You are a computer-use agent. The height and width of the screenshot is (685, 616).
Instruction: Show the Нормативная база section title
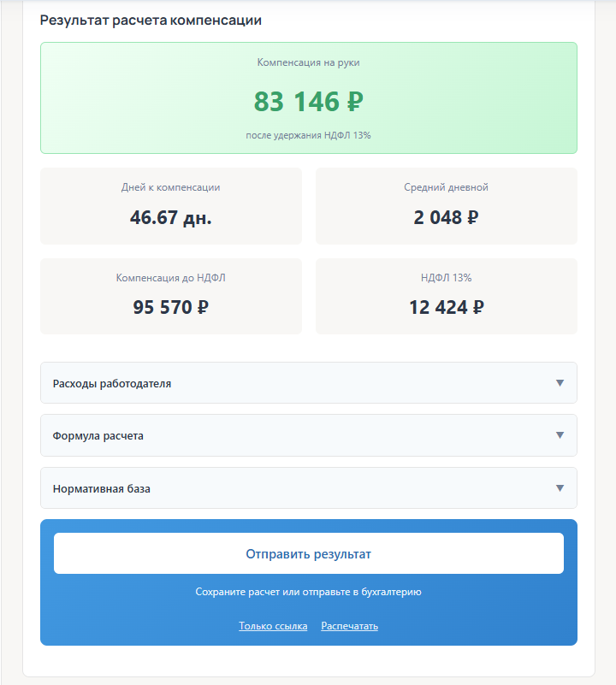click(102, 489)
